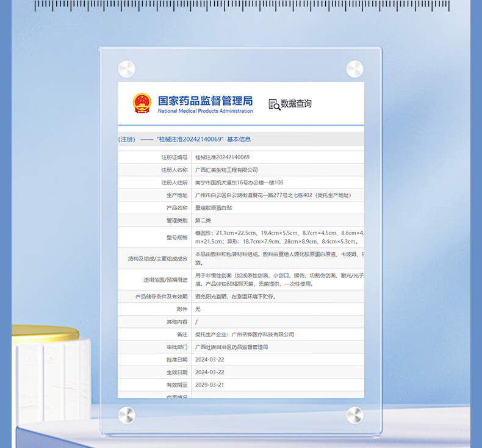
Task: Click the 其他内容 label
Action: [x=177, y=322]
